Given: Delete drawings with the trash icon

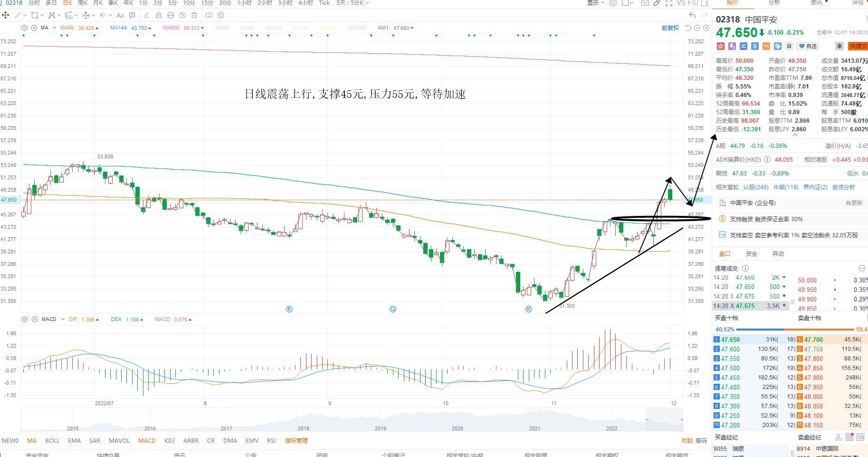Looking at the screenshot, I should pyautogui.click(x=194, y=15).
